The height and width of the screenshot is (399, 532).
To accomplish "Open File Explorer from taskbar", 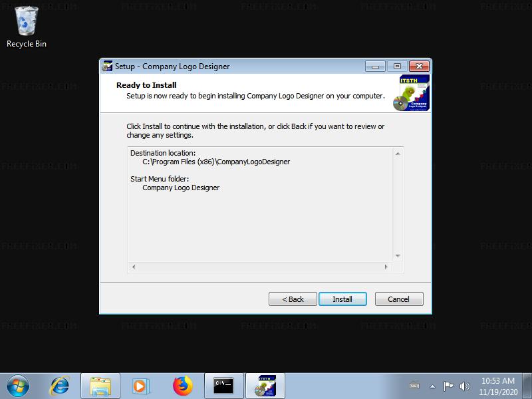I will 100,386.
